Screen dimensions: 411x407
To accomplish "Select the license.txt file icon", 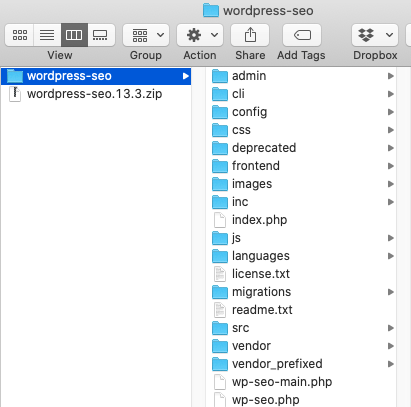I will coord(220,274).
